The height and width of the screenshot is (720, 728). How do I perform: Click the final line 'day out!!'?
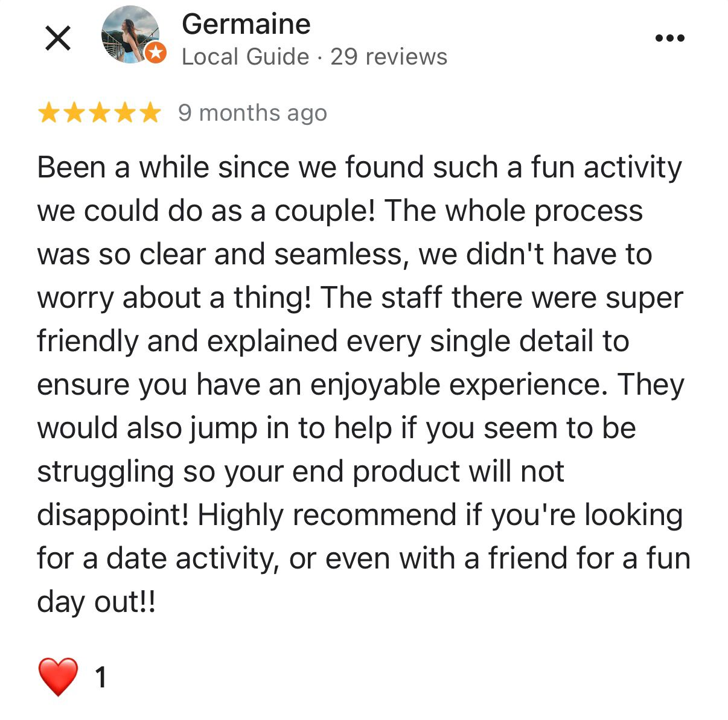(96, 602)
